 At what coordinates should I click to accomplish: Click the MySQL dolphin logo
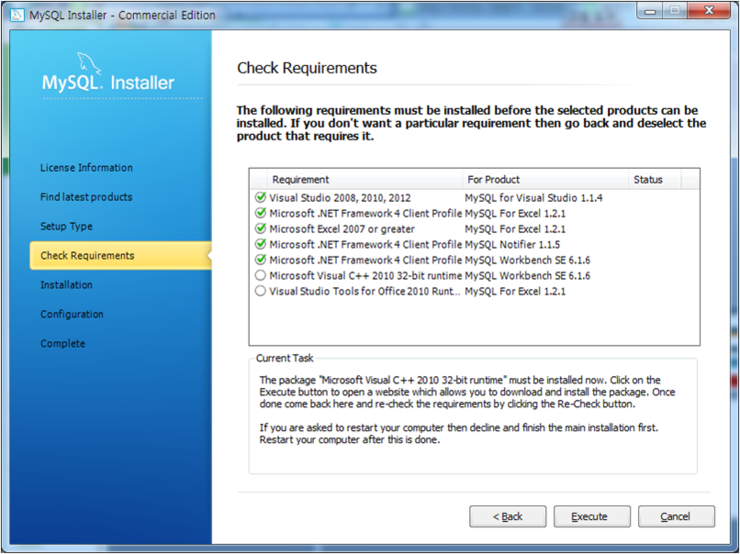click(89, 63)
